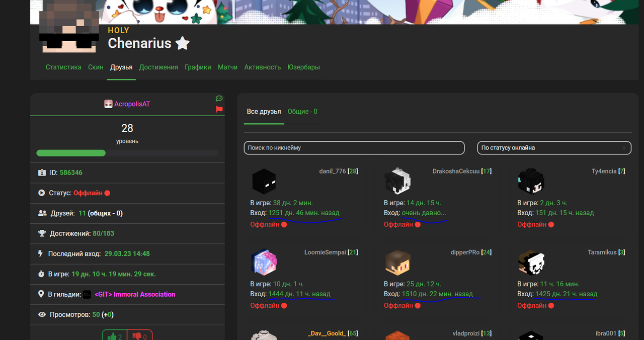Click DrakoshaCekcuu очень давно text
Image resolution: width=644 pixels, height=340 pixels.
coord(424,213)
